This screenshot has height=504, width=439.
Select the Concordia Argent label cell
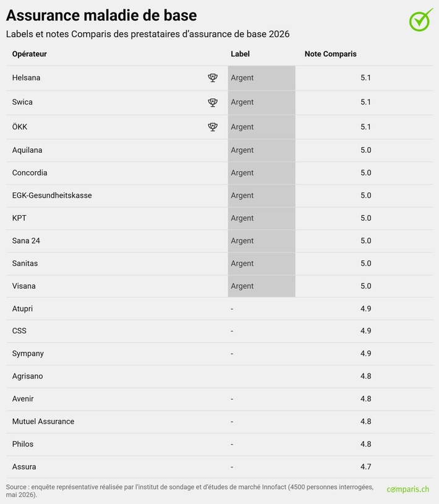[262, 173]
